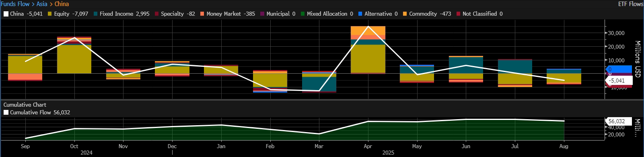The width and height of the screenshot is (644, 157).
Task: Click the China -5,041 legend text
Action: [26, 14]
